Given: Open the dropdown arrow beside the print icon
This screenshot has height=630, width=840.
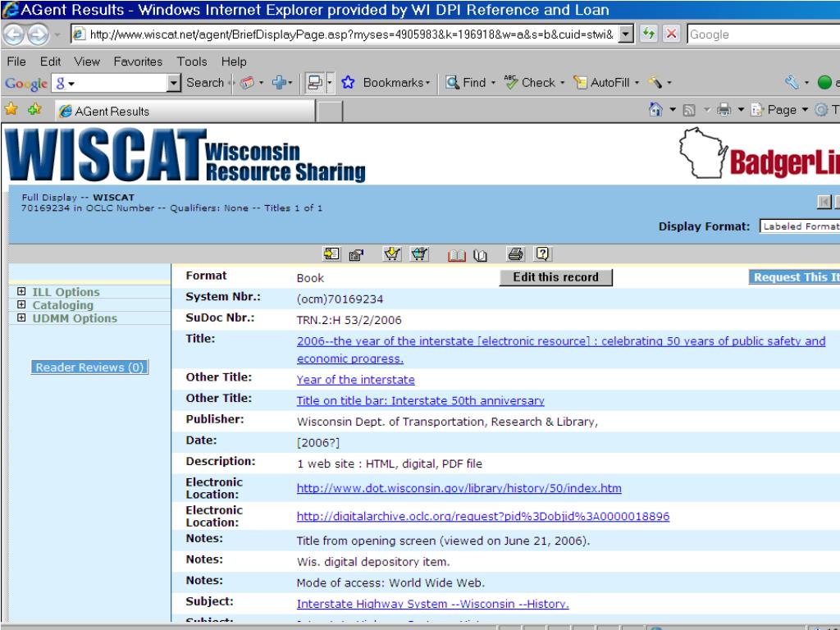Looking at the screenshot, I should click(x=741, y=110).
